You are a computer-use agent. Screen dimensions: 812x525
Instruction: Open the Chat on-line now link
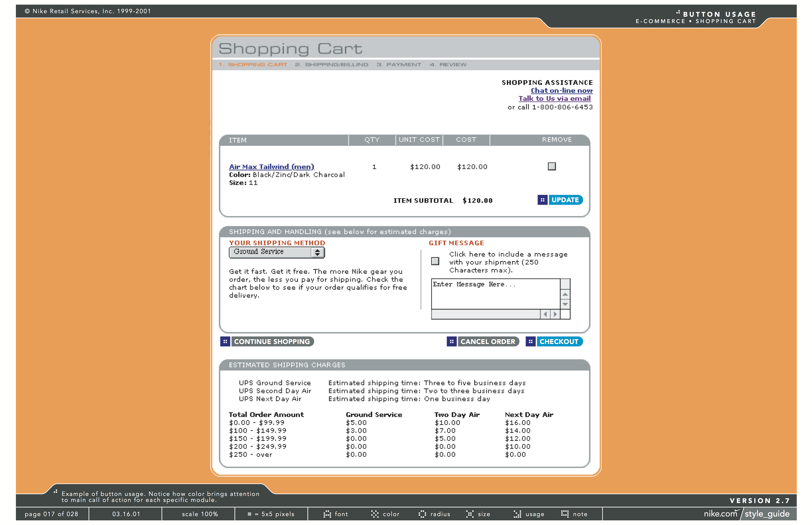[x=562, y=90]
